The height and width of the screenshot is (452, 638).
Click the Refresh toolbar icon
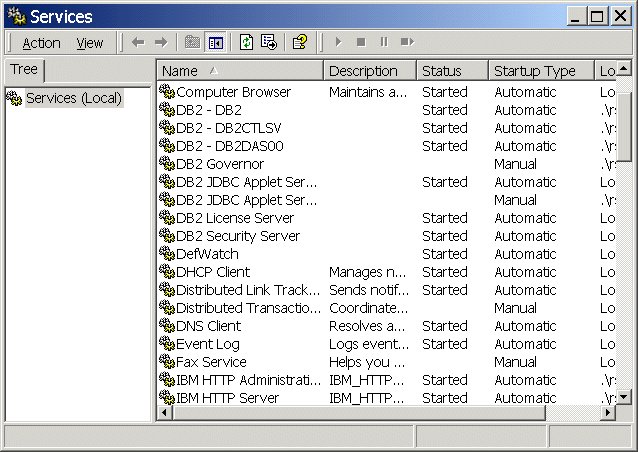246,42
